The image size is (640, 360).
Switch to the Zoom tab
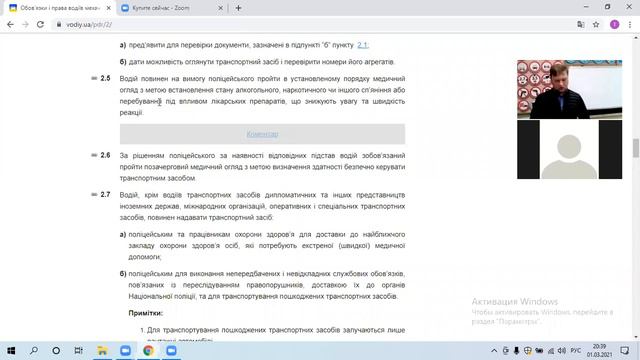172,8
